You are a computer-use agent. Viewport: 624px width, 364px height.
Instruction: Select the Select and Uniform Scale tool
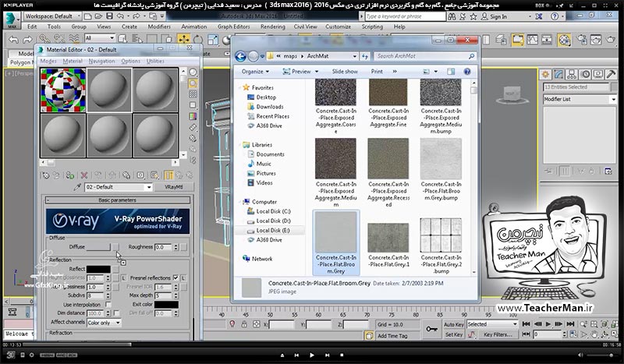click(x=213, y=40)
